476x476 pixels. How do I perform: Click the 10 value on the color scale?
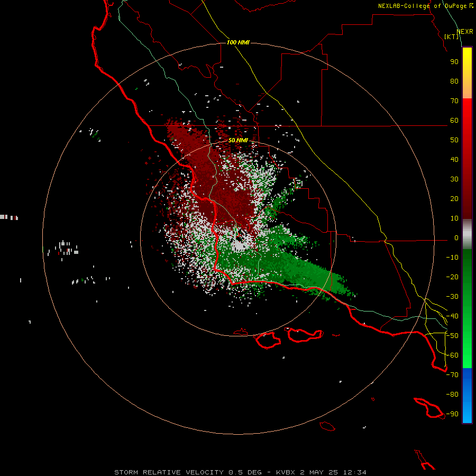454,218
